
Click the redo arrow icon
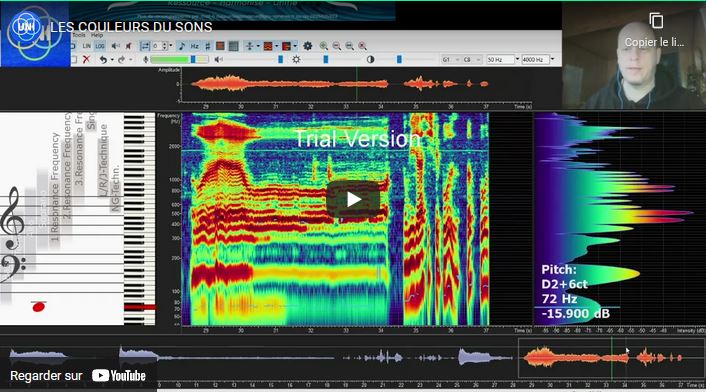(x=121, y=60)
